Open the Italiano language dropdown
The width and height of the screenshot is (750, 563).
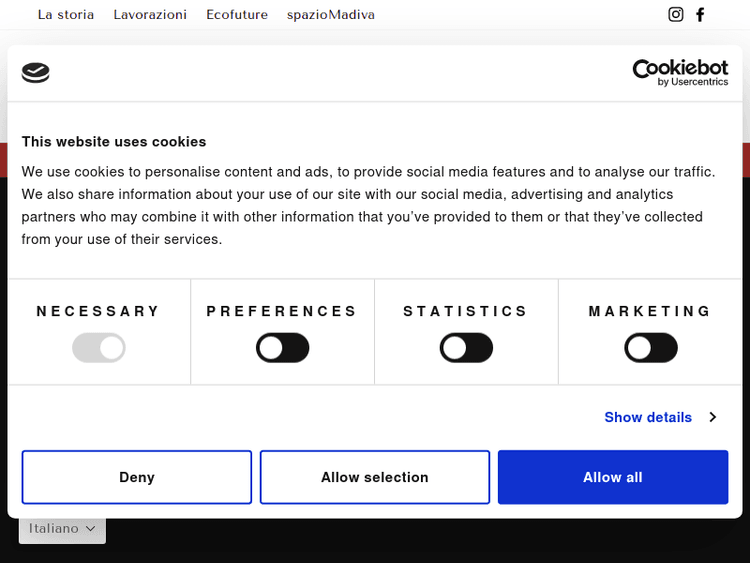coord(62,528)
